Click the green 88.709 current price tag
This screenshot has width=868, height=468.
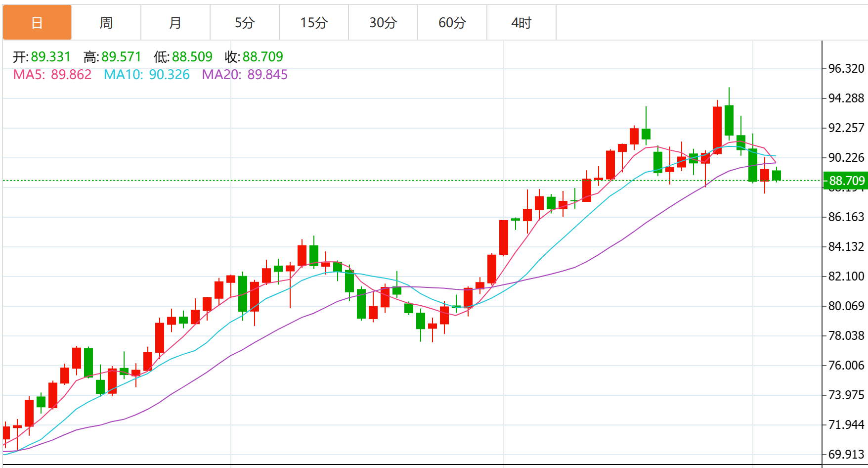pos(846,181)
